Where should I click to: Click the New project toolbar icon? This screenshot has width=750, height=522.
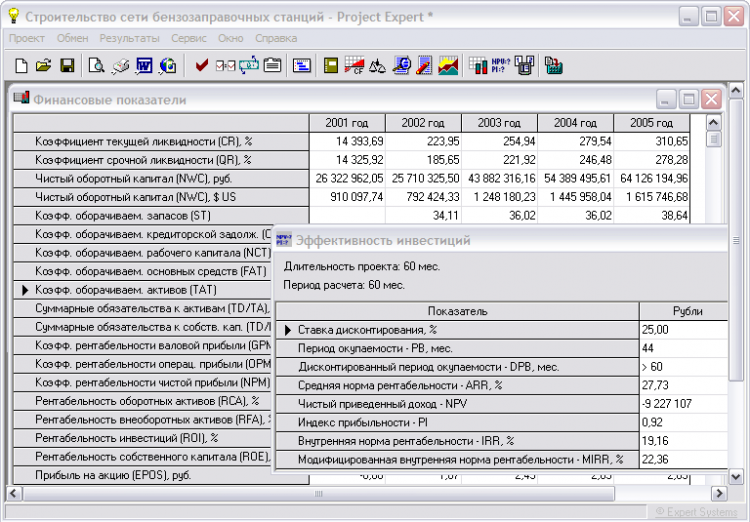21,66
